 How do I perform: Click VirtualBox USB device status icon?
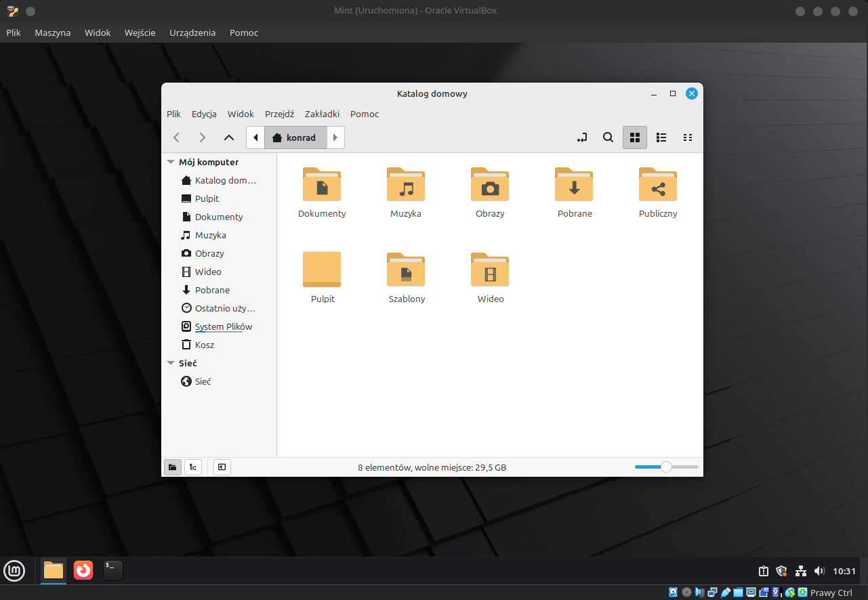click(x=726, y=593)
